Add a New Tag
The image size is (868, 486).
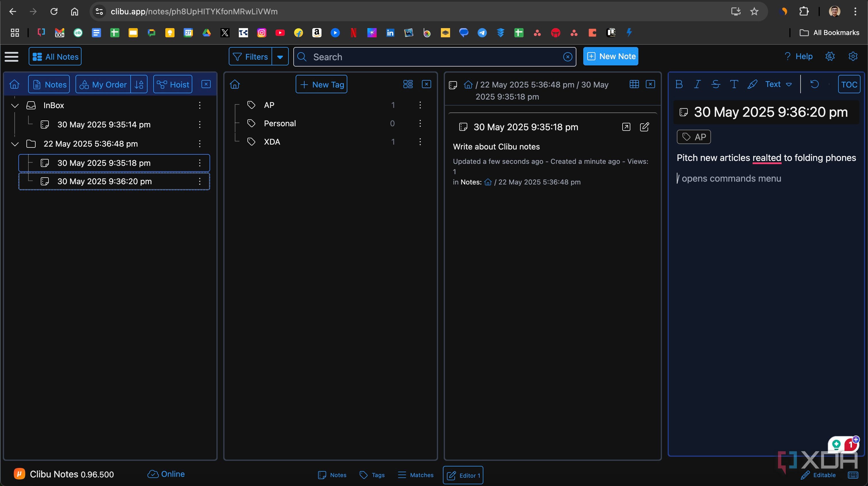point(321,84)
